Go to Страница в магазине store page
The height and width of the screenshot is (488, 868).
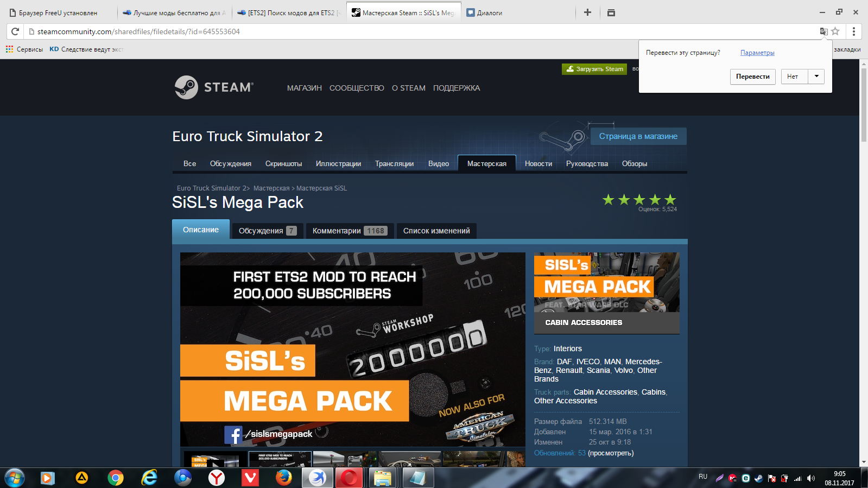[638, 136]
